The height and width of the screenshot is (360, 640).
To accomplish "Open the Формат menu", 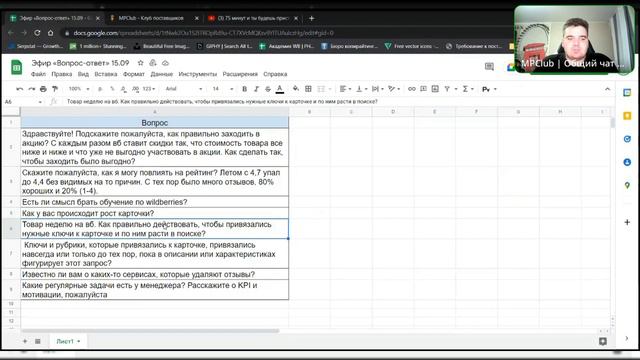I will click(134, 74).
